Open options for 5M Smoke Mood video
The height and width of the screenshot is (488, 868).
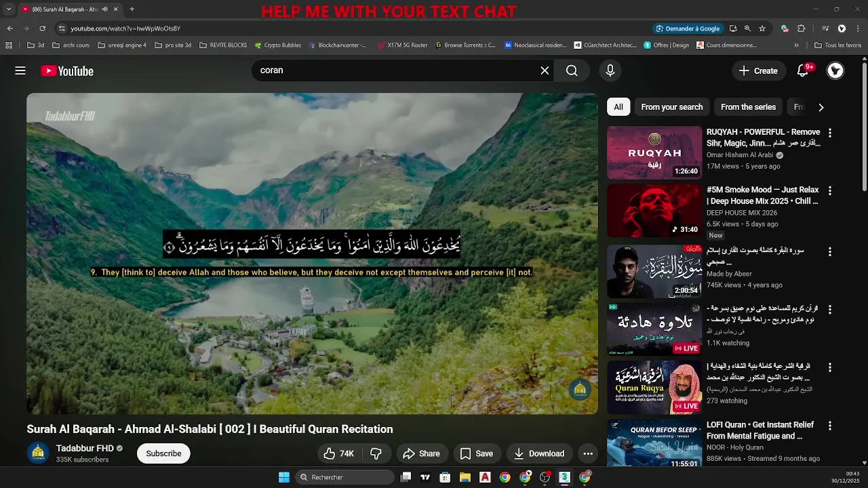click(829, 191)
